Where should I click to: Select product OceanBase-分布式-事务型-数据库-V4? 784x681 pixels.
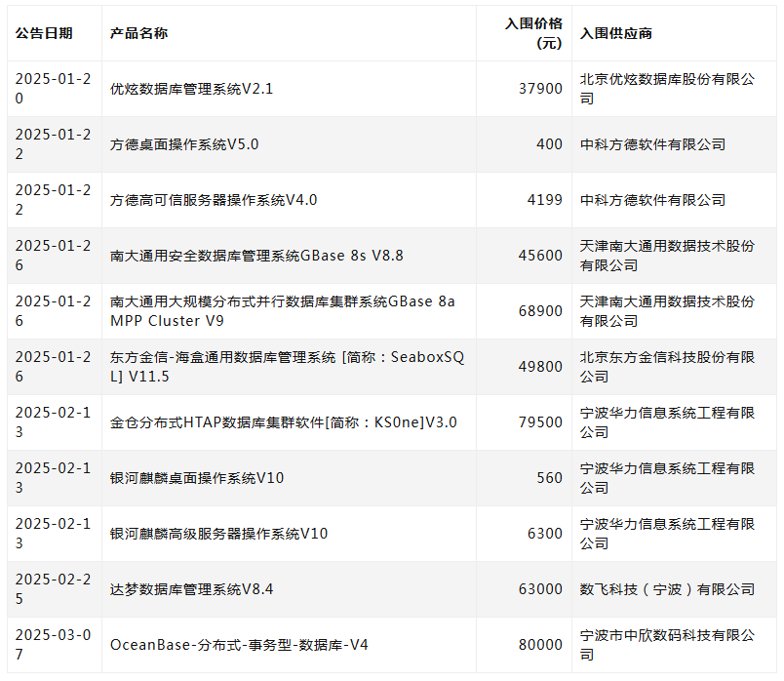pos(239,645)
